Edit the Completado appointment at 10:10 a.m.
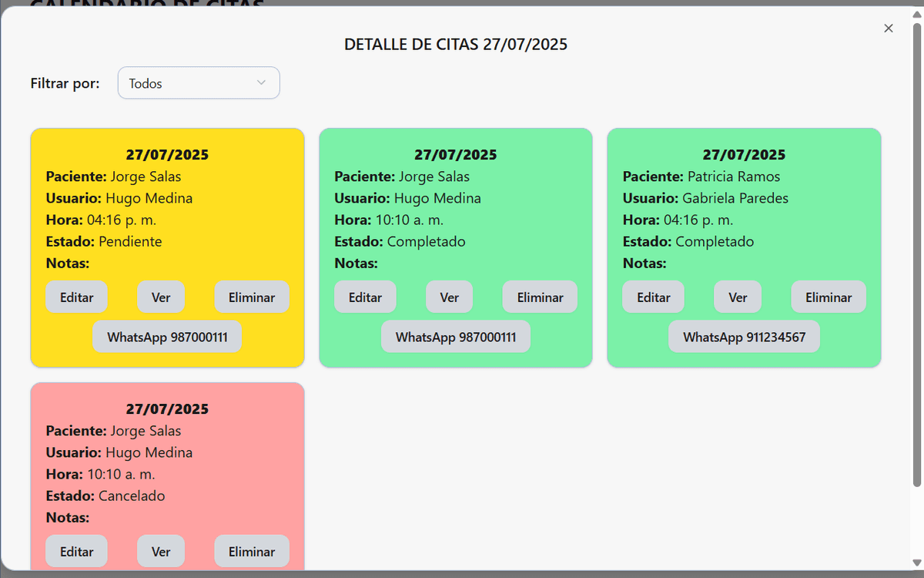Screen dimensions: 924x578 pyautogui.click(x=365, y=297)
